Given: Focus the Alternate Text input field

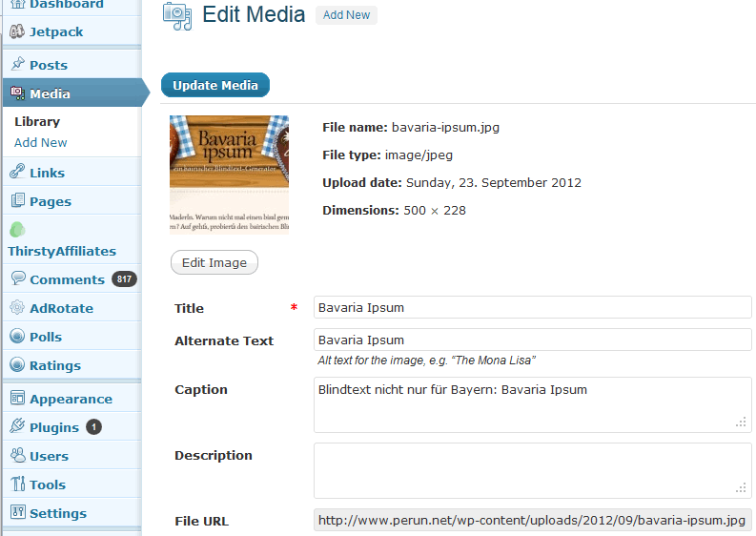Looking at the screenshot, I should 532,340.
